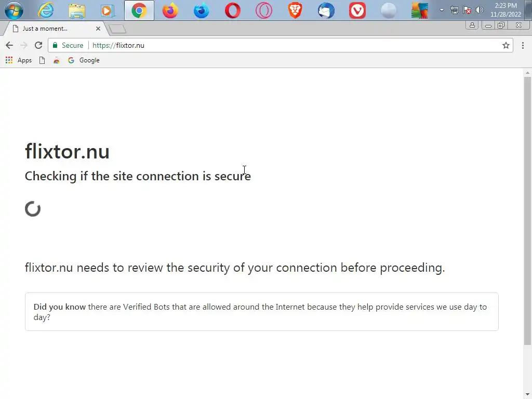Launch orange Firefox from the taskbar

tap(170, 10)
